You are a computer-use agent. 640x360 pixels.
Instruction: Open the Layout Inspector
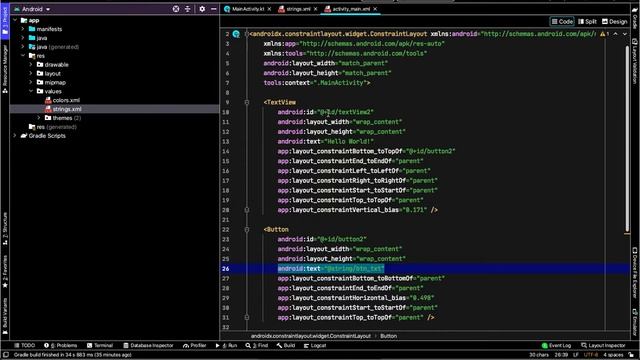tap(603, 345)
